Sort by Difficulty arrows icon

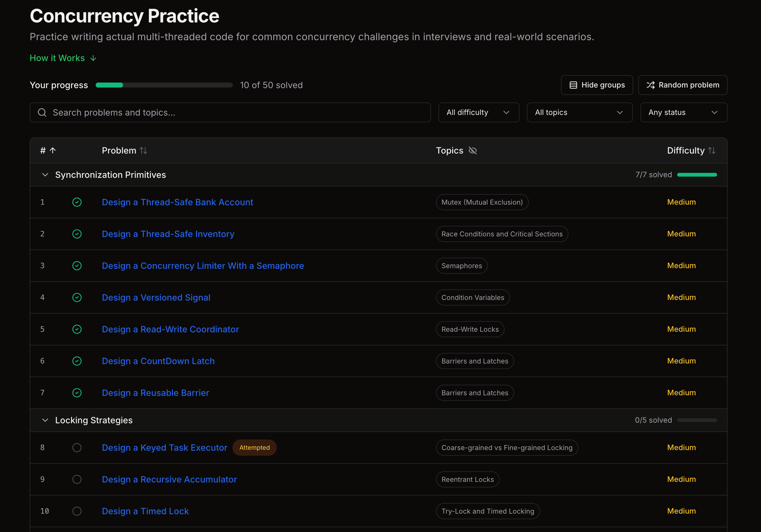click(x=712, y=150)
